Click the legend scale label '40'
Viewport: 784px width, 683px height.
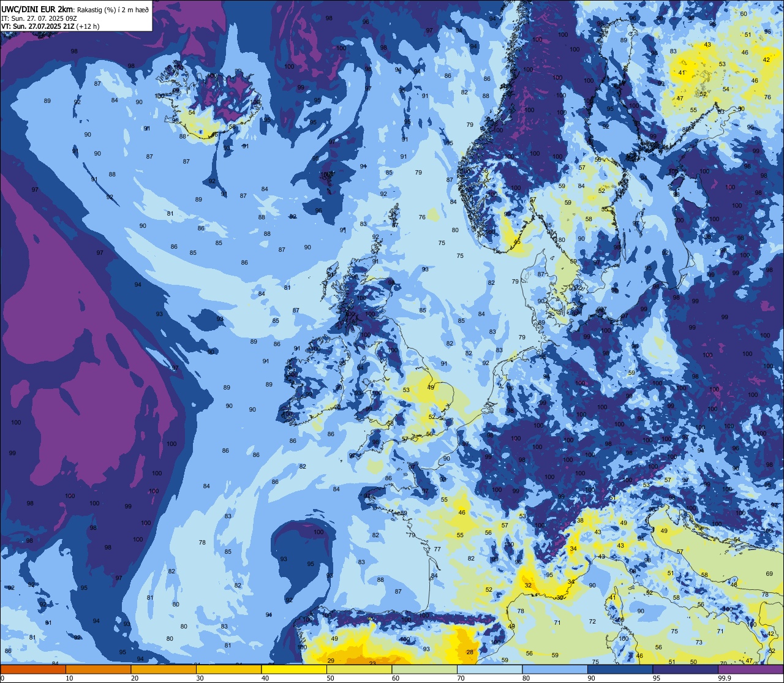265,678
